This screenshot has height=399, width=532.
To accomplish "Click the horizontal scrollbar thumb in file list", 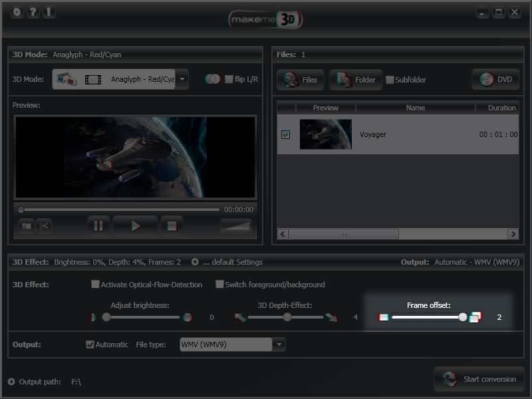I will [x=344, y=234].
